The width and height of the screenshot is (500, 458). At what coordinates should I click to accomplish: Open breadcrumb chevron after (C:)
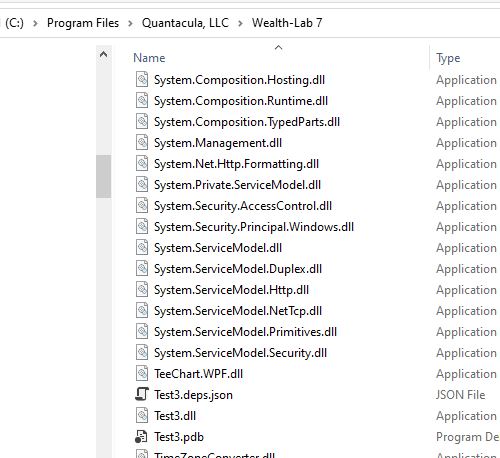(35, 23)
